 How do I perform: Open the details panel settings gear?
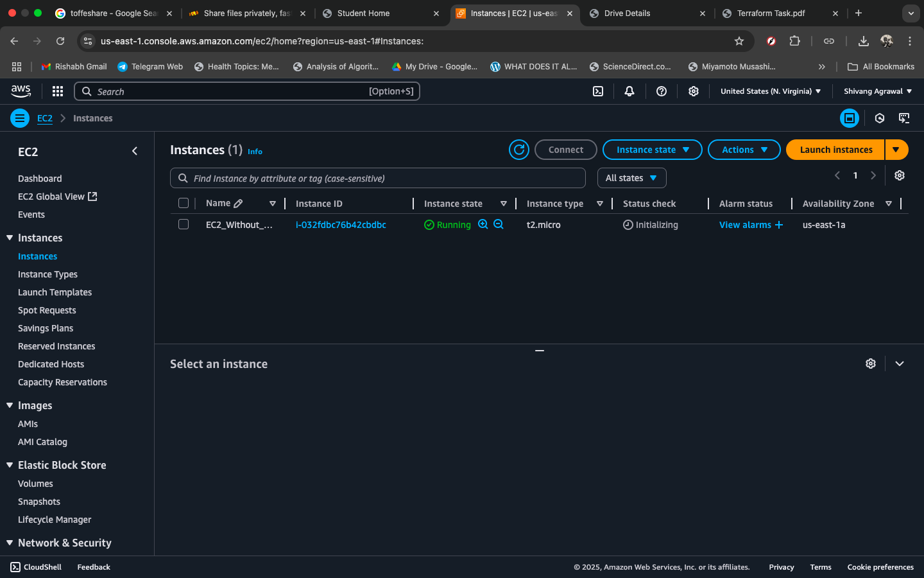[x=870, y=363]
